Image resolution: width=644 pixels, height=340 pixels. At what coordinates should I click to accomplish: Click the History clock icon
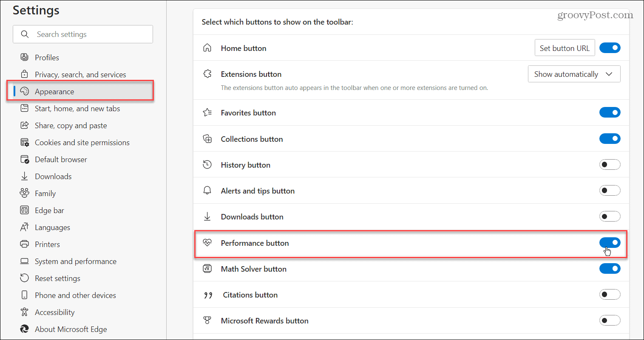point(207,164)
